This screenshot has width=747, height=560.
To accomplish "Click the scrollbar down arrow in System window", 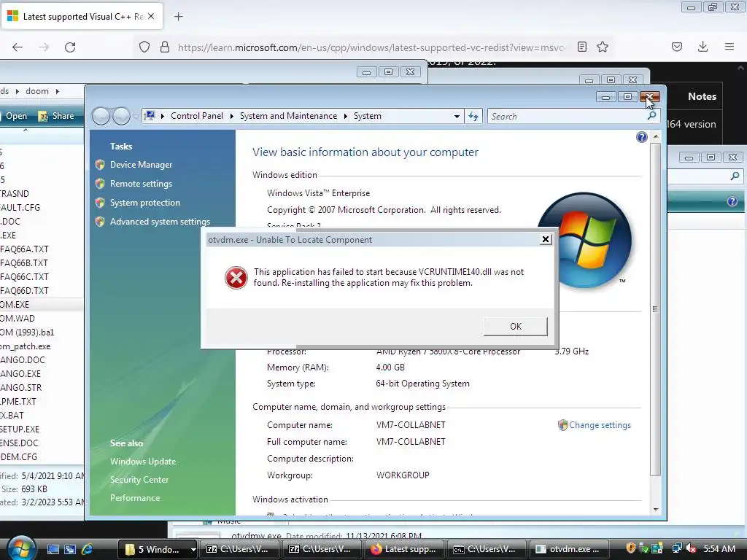I will [656, 510].
